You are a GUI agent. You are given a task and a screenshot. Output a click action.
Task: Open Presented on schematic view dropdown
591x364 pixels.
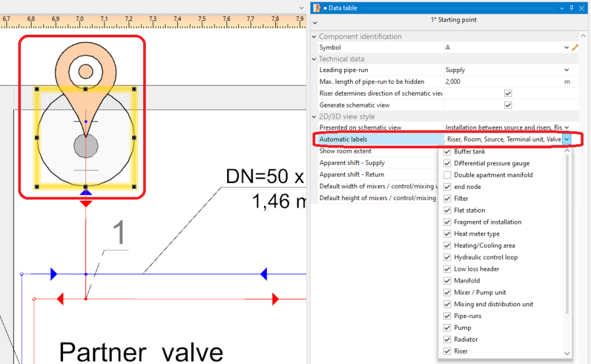pos(567,128)
